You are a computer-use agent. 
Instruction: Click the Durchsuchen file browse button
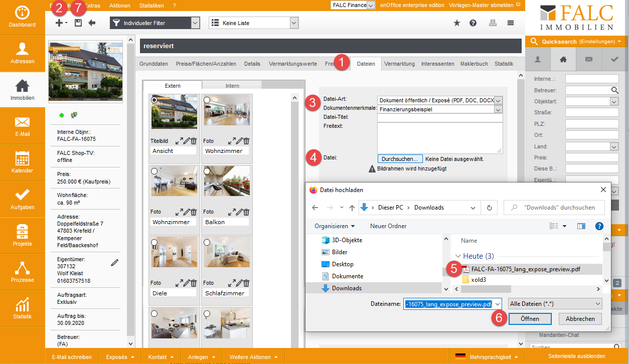click(399, 159)
